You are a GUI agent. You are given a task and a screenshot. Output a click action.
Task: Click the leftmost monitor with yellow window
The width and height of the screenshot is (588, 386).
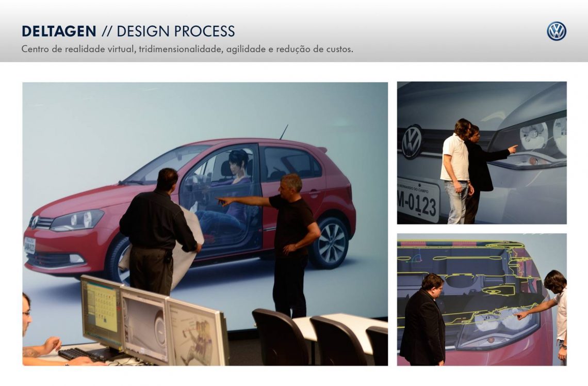pyautogui.click(x=102, y=311)
